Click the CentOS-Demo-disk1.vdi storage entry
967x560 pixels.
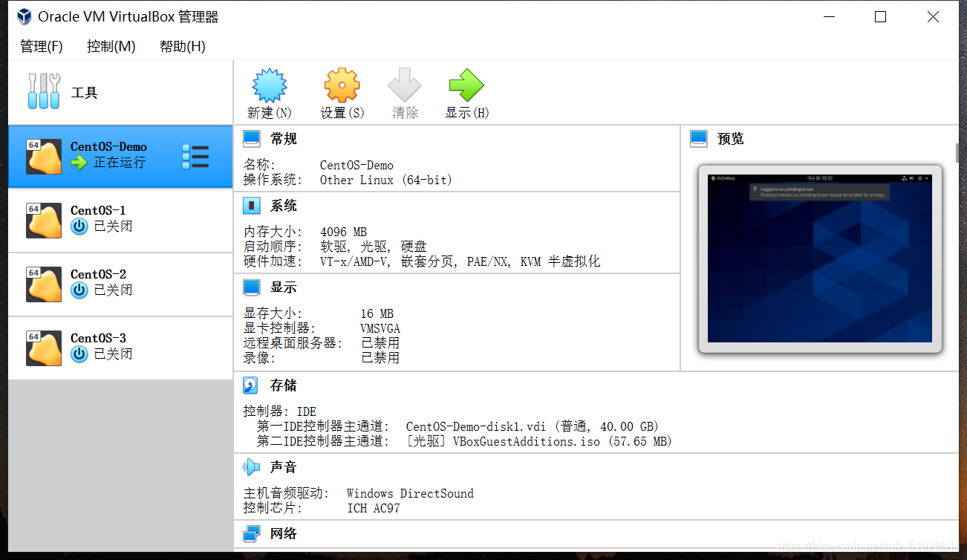pyautogui.click(x=533, y=426)
